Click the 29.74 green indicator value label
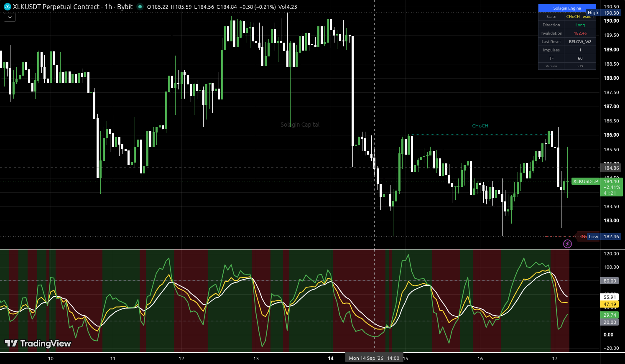The height and width of the screenshot is (364, 625). [610, 315]
